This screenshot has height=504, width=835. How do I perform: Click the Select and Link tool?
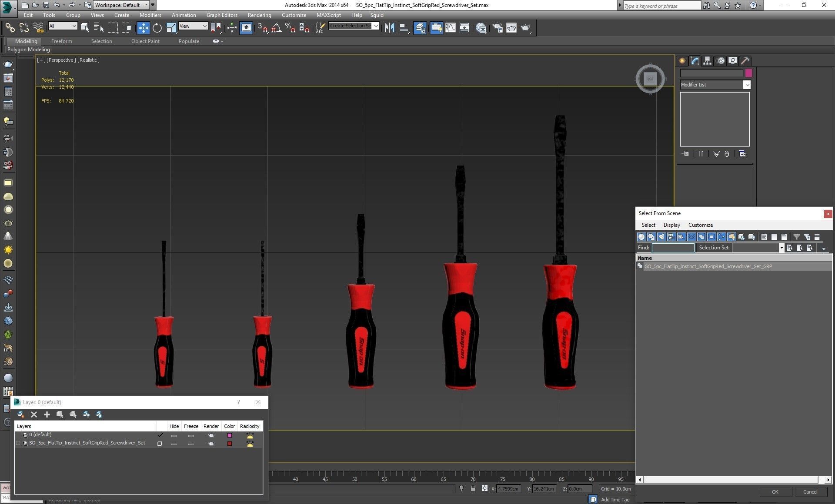[x=10, y=28]
